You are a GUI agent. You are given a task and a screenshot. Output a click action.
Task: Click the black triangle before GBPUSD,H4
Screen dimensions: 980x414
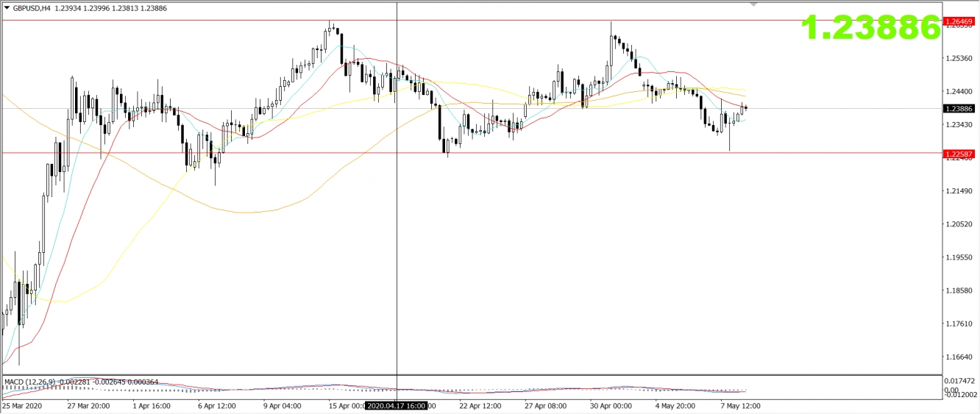click(x=7, y=7)
